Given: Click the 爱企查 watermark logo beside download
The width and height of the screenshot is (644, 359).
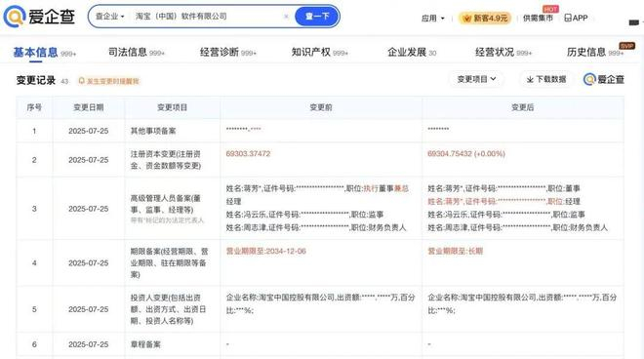Looking at the screenshot, I should tap(604, 79).
